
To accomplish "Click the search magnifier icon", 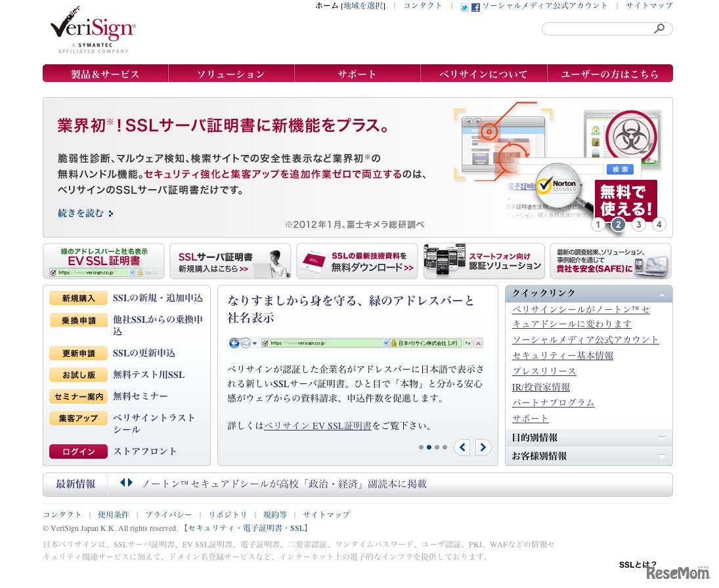I will 659,28.
